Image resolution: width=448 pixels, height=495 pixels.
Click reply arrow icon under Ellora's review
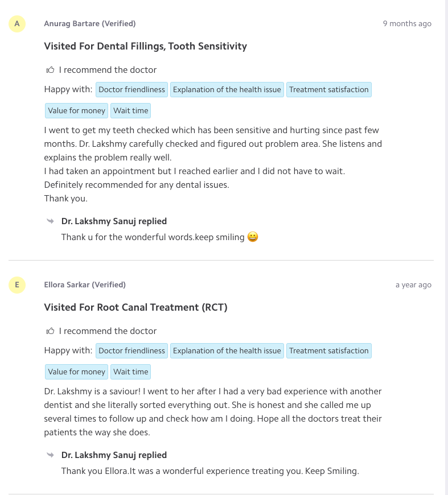click(x=51, y=455)
